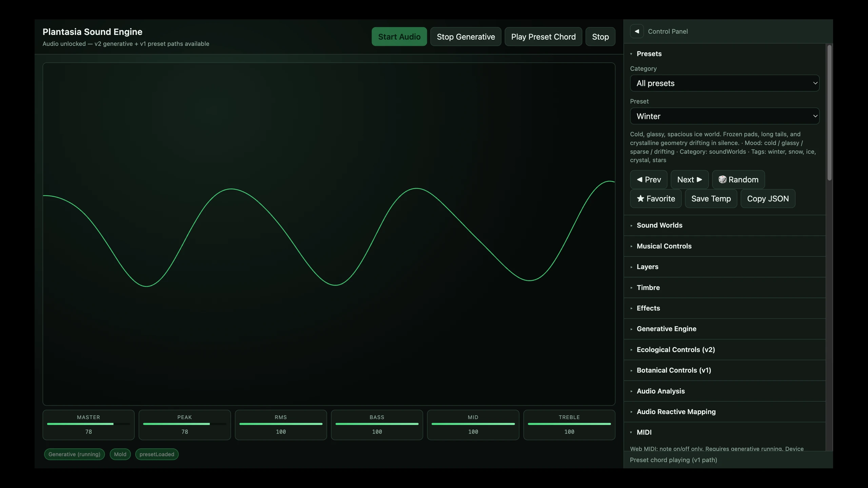This screenshot has width=868, height=488.
Task: Click the PEAK level meter
Action: tap(184, 425)
